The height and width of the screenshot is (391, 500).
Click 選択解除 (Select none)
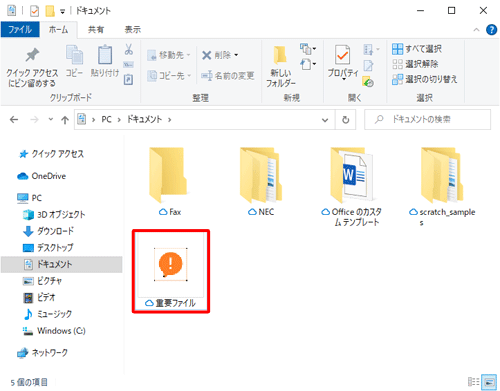[x=415, y=64]
